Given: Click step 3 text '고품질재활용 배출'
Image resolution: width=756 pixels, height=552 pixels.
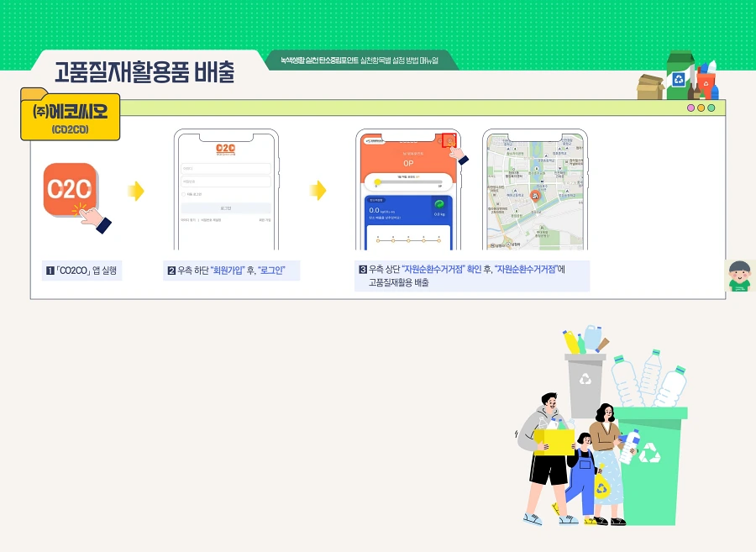Looking at the screenshot, I should (x=399, y=282).
